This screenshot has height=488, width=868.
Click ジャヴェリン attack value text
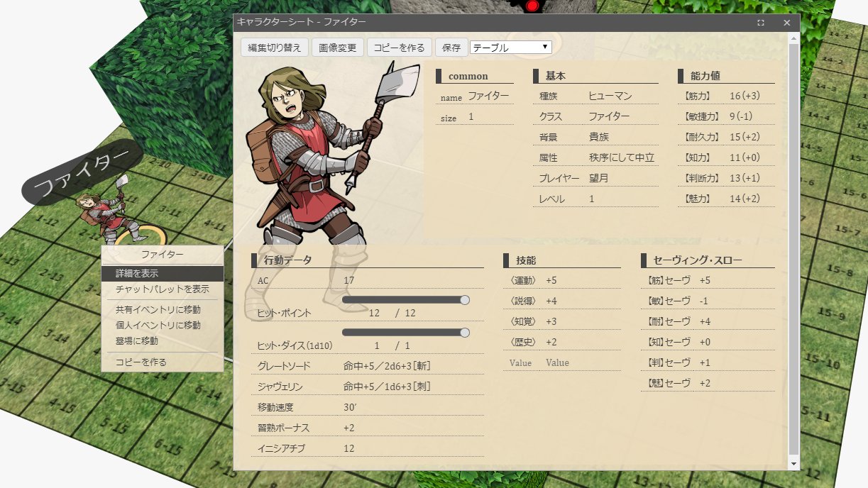click(x=388, y=387)
